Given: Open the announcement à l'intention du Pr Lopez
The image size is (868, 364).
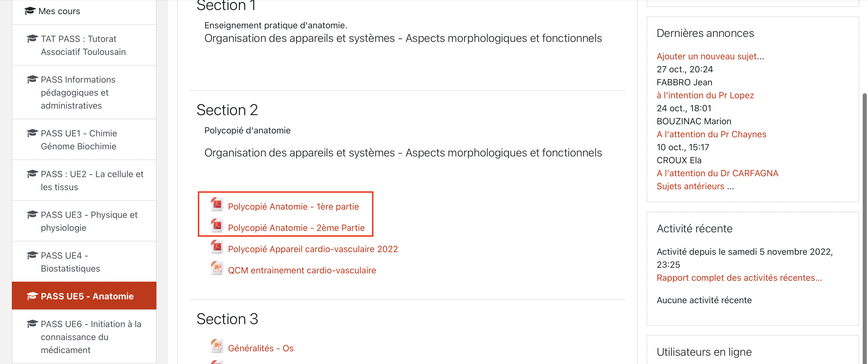Looking at the screenshot, I should click(705, 95).
